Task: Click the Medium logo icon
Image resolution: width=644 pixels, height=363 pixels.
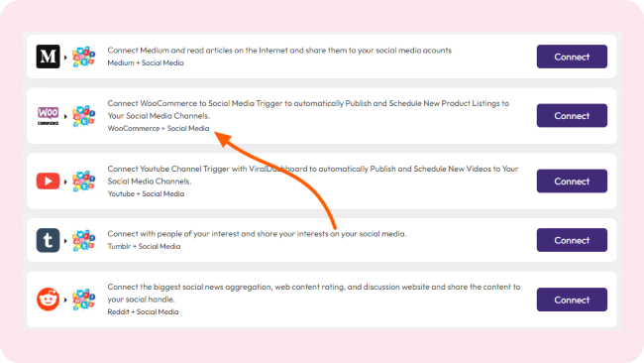Action: (49, 57)
